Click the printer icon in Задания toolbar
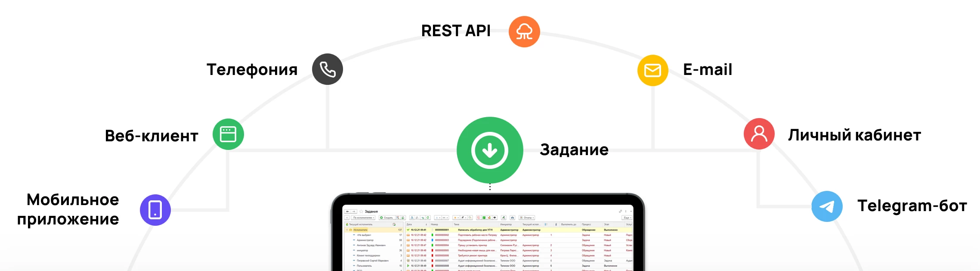Image resolution: width=980 pixels, height=271 pixels. [x=512, y=218]
